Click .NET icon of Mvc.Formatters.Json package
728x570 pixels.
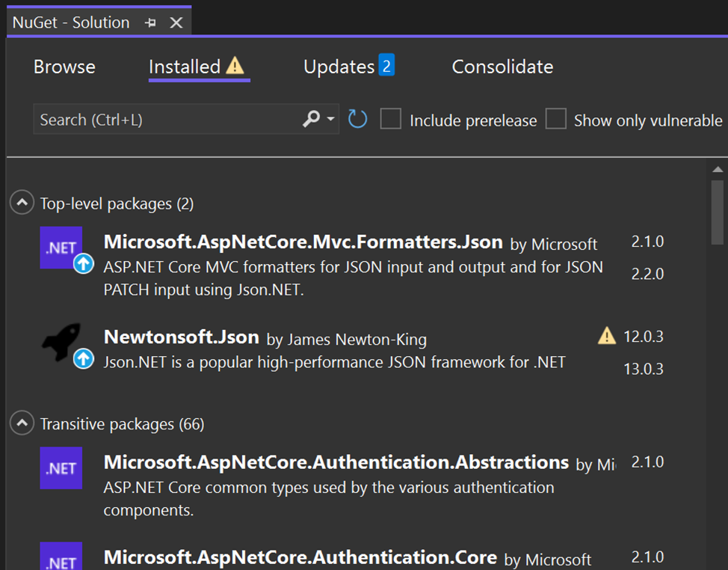[x=61, y=248]
